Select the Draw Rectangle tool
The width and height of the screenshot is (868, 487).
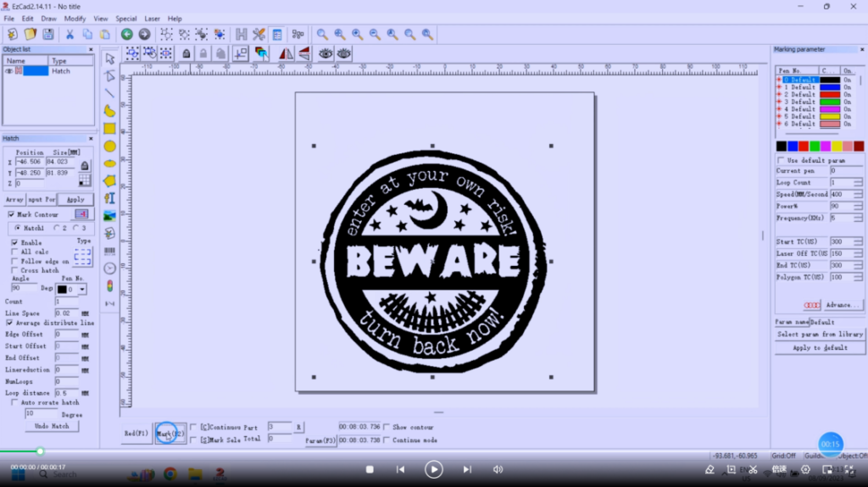pos(109,129)
